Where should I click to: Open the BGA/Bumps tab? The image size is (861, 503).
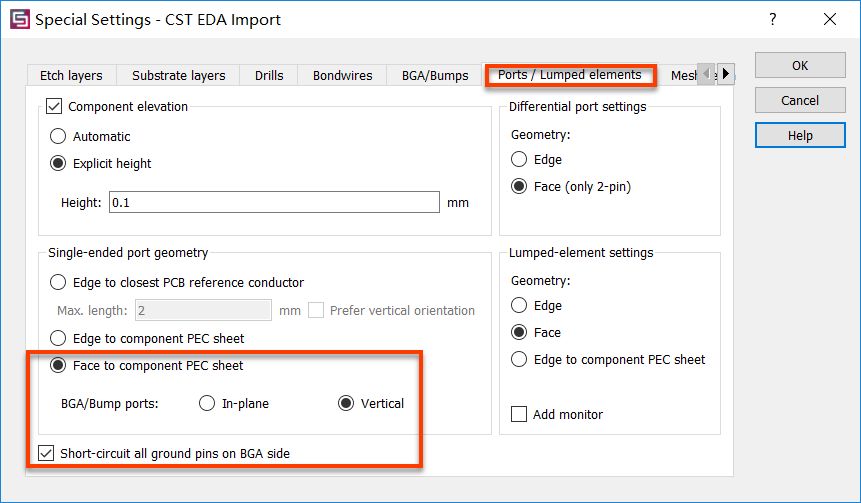click(435, 75)
